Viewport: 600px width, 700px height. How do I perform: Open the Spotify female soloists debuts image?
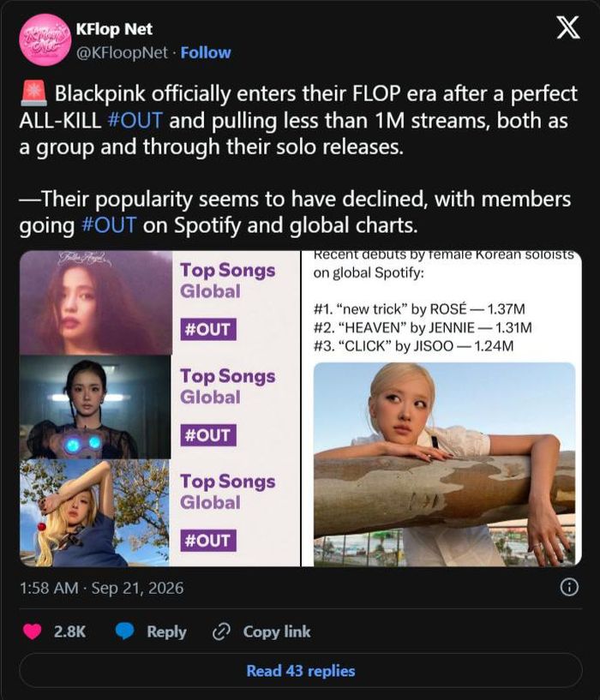[441, 409]
